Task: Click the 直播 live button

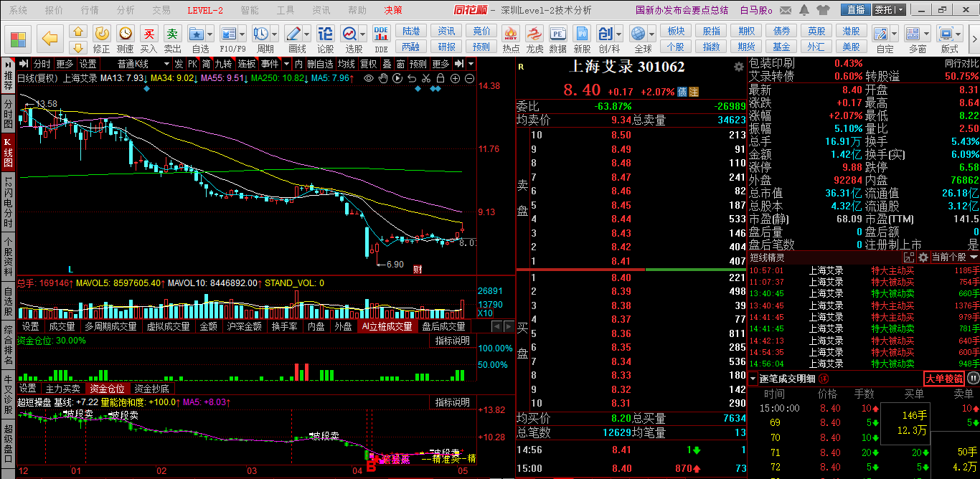Action: [855, 10]
